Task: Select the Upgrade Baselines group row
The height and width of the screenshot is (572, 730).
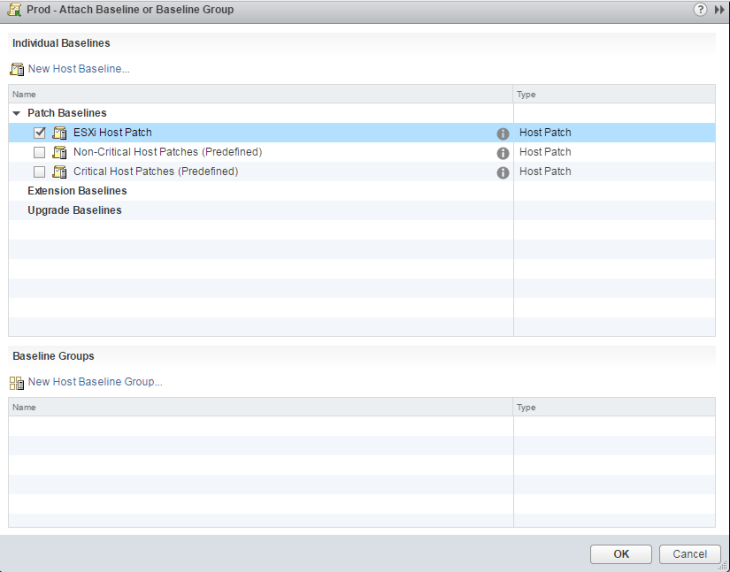Action: pyautogui.click(x=74, y=211)
